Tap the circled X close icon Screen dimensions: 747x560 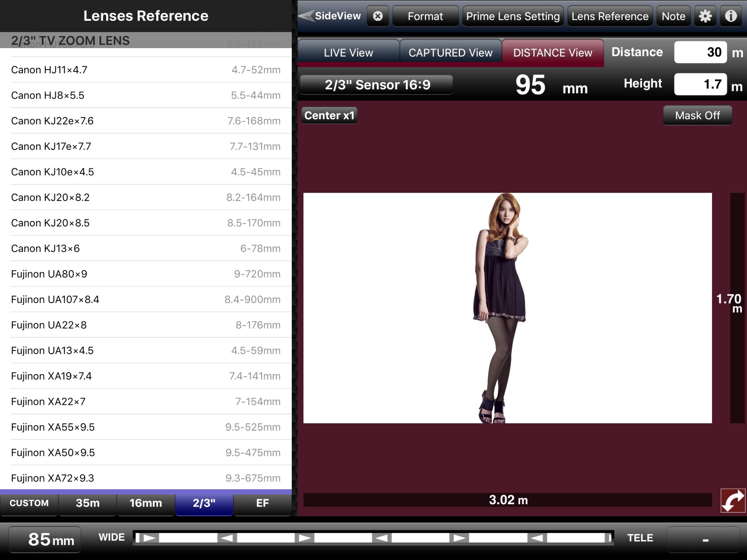378,16
